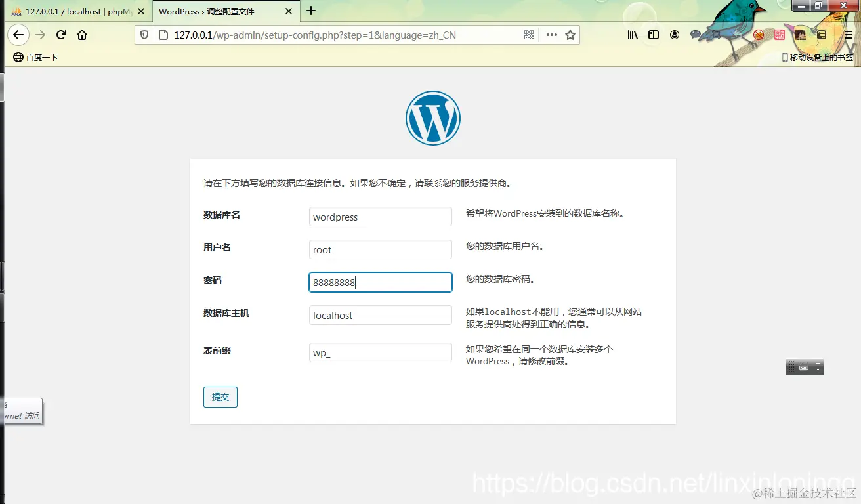Click the 用户名 field containing root
This screenshot has width=861, height=504.
point(381,249)
